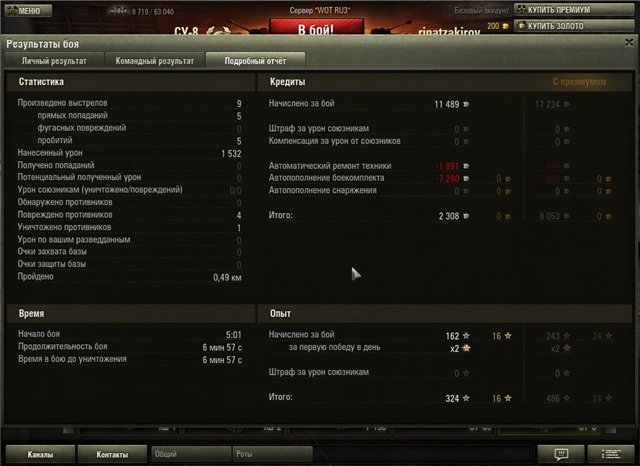Screen dimensions: 640x466
Task: Click the x2 first victory star icon
Action: pos(466,348)
